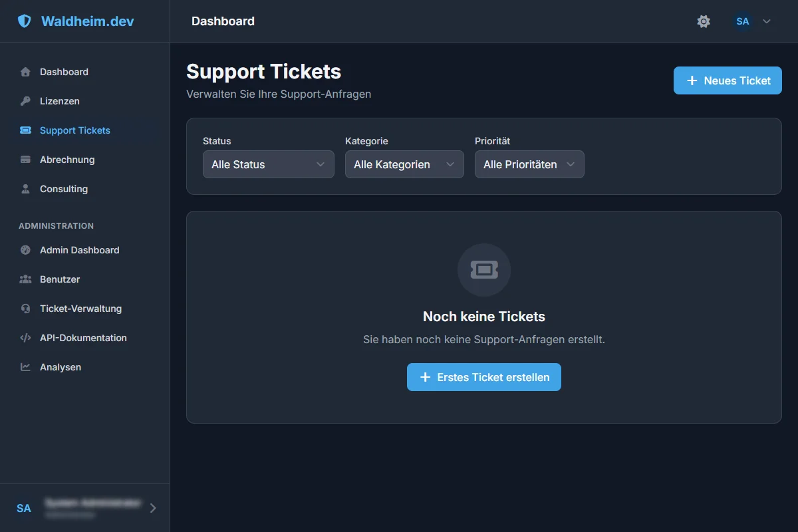
Task: Click the Ticket-Verwaltung headset icon
Action: tap(25, 309)
